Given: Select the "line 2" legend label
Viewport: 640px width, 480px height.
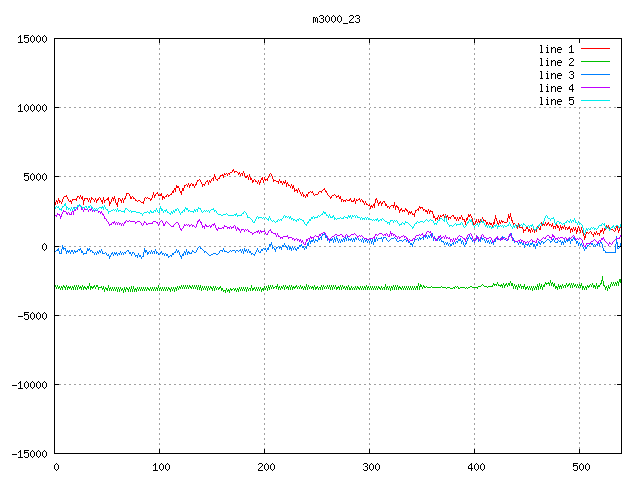Looking at the screenshot, I should 556,62.
